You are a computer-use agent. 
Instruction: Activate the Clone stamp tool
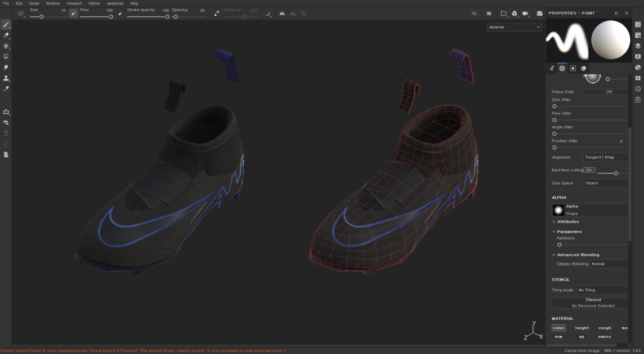tap(6, 78)
